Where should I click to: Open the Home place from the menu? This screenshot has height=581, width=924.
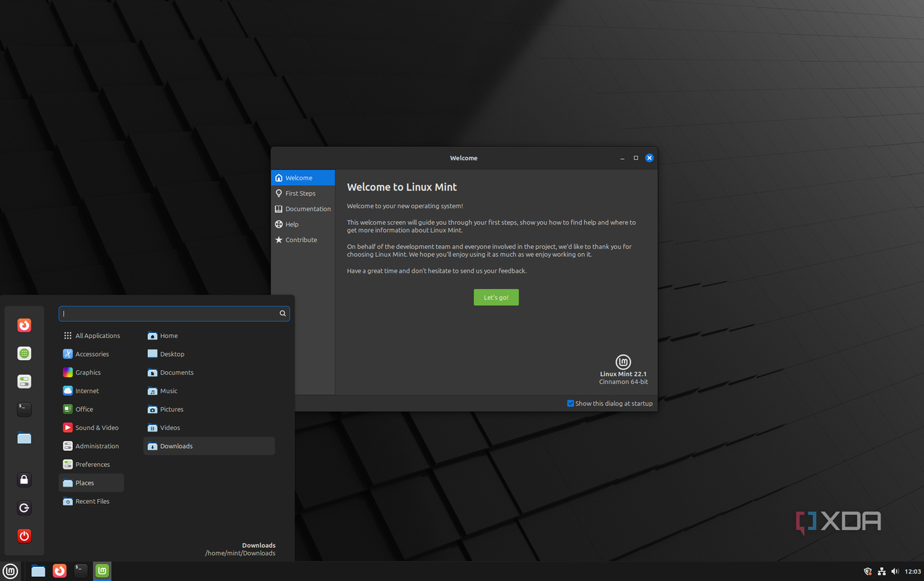pos(209,336)
